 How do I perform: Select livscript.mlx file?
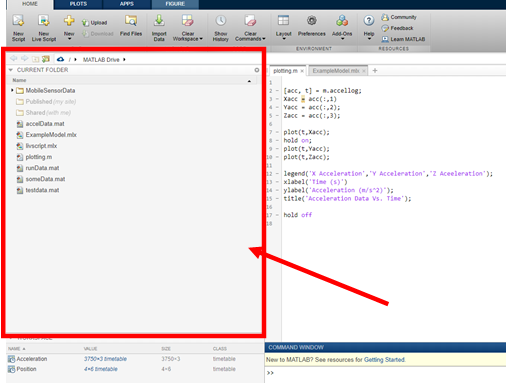[x=37, y=146]
